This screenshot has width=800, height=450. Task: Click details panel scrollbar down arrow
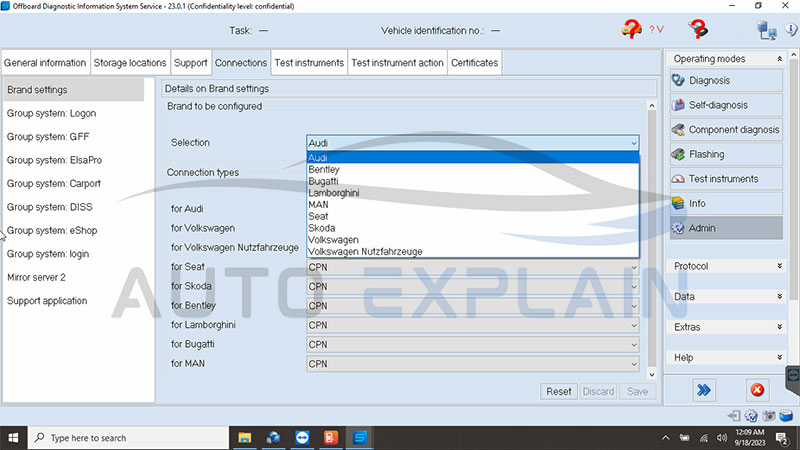652,374
